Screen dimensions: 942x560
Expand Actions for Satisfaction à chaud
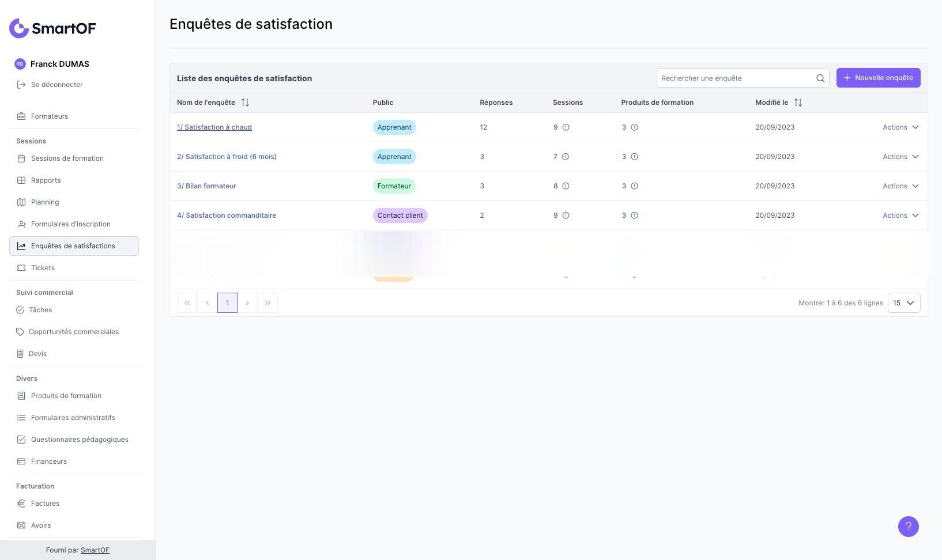[900, 127]
